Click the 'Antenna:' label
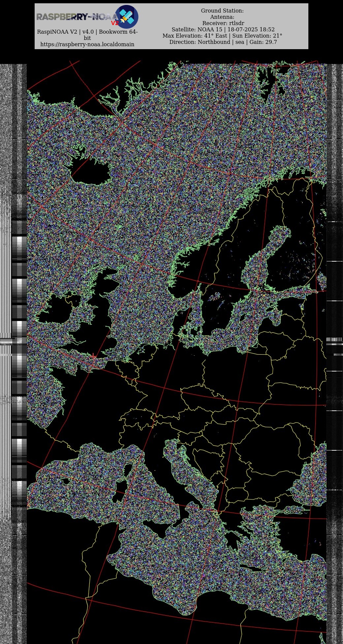The width and height of the screenshot is (343, 644). 222,17
